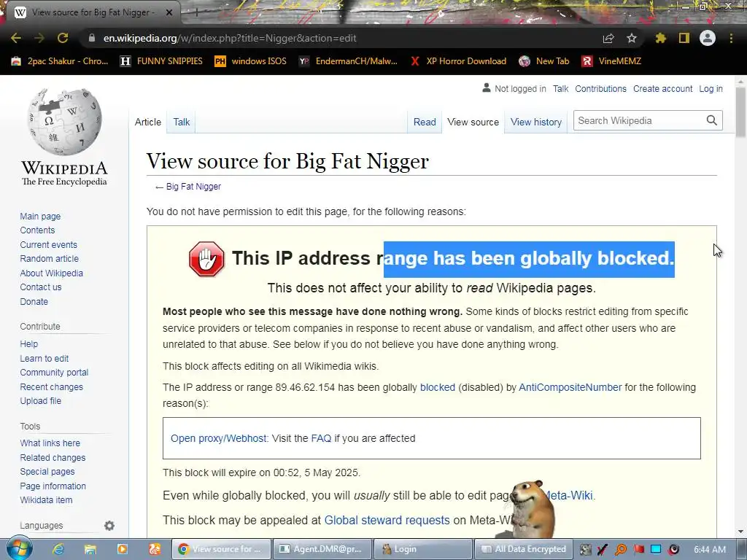This screenshot has height=560, width=747.
Task: Click the page scrollbar down arrow
Action: click(x=740, y=532)
